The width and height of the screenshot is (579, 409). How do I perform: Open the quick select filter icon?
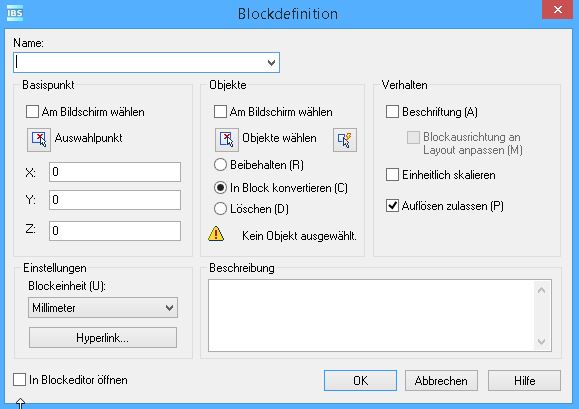click(345, 140)
